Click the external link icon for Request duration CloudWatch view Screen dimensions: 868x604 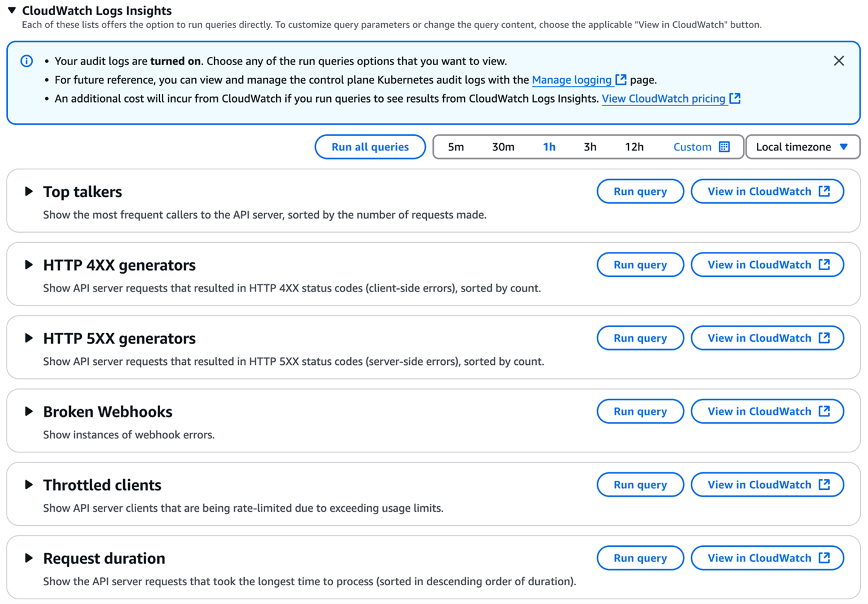[824, 558]
